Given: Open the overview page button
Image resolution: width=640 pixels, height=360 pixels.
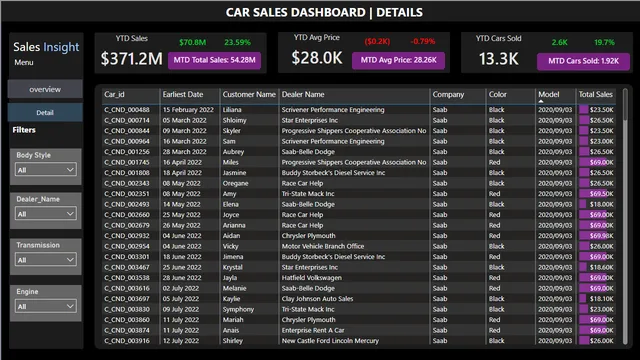Looking at the screenshot, I should point(45,89).
